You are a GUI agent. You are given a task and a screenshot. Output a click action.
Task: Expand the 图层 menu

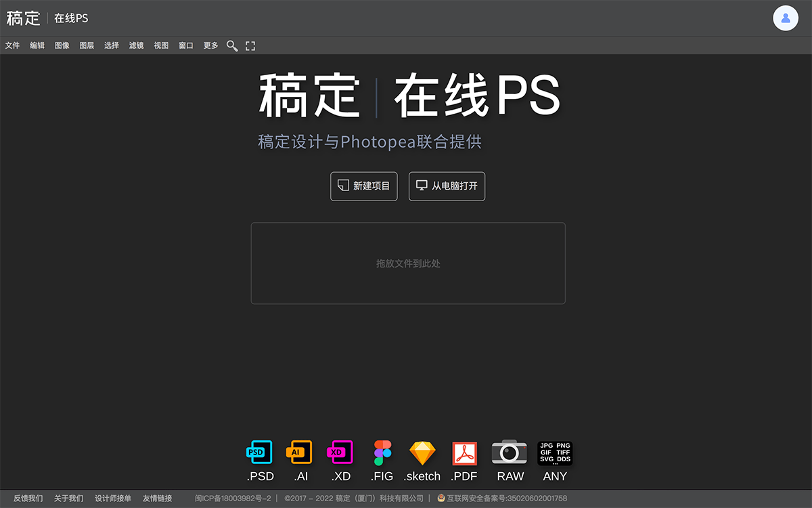[87, 45]
